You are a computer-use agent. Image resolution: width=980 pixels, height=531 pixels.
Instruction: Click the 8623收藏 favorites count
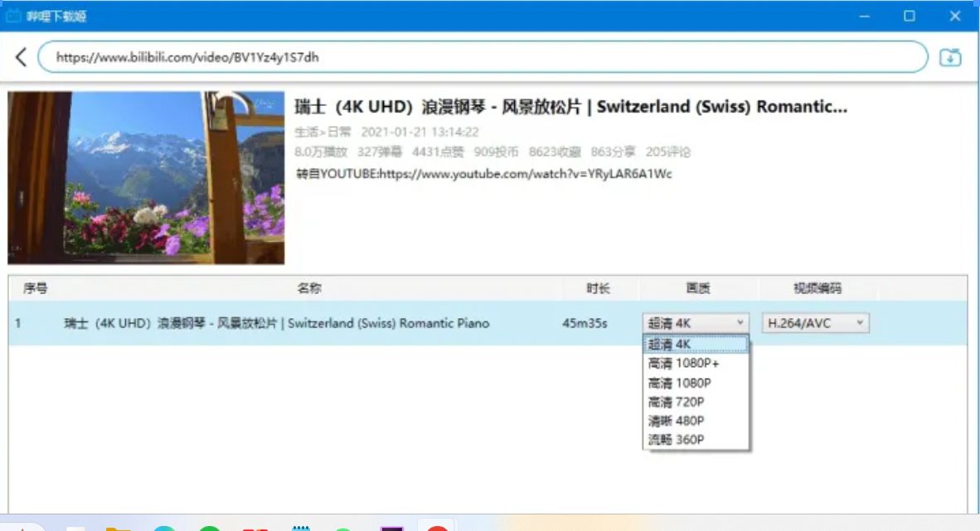[555, 152]
